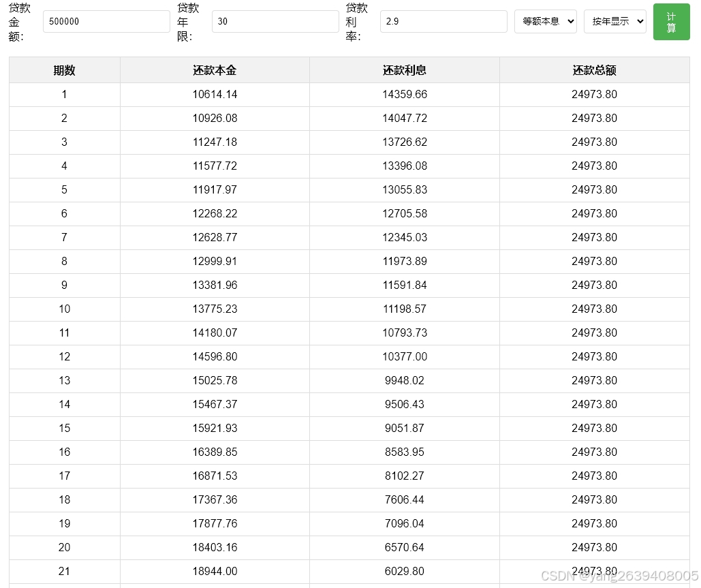701x588 pixels.
Task: Select principal cell 12999.91
Action: pyautogui.click(x=215, y=261)
